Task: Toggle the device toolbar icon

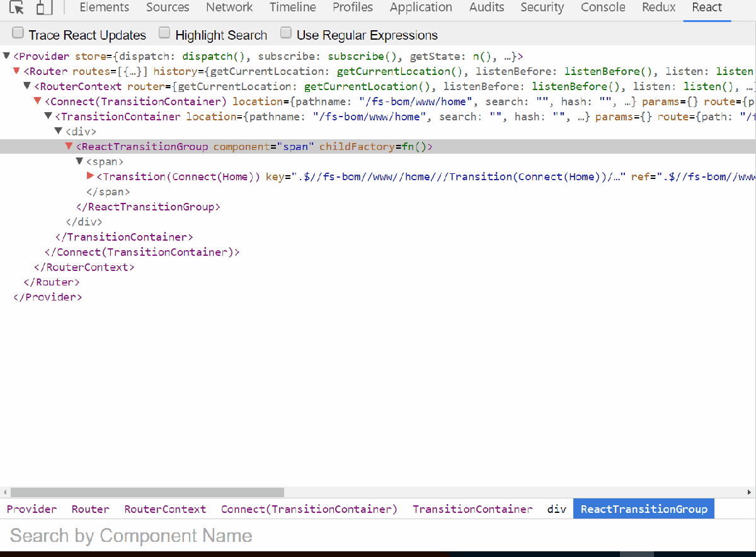Action: pos(43,8)
